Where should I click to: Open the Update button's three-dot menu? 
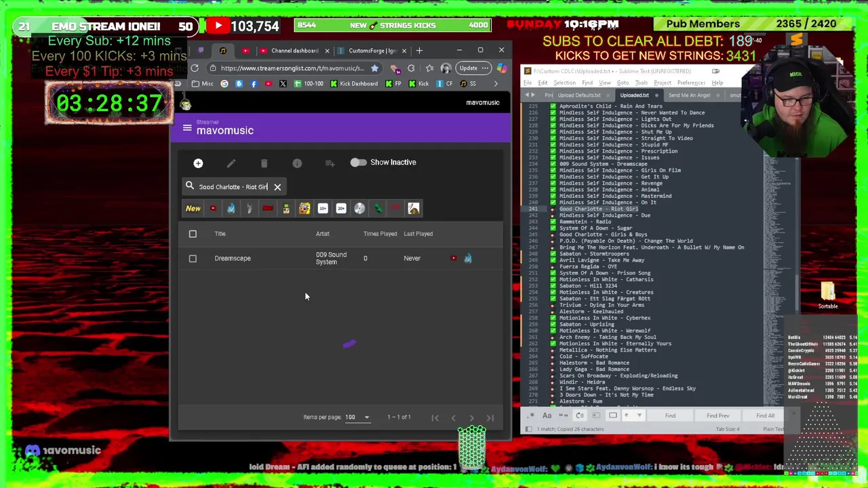click(485, 68)
